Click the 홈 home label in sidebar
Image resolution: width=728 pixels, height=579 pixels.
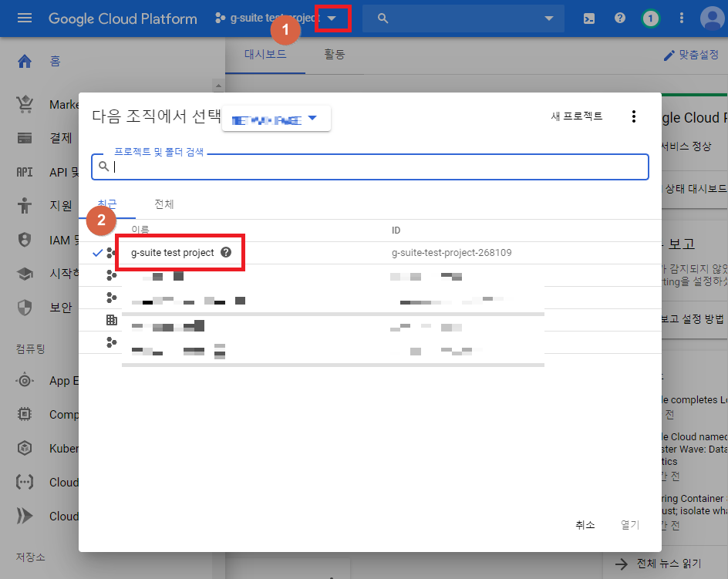(x=56, y=61)
